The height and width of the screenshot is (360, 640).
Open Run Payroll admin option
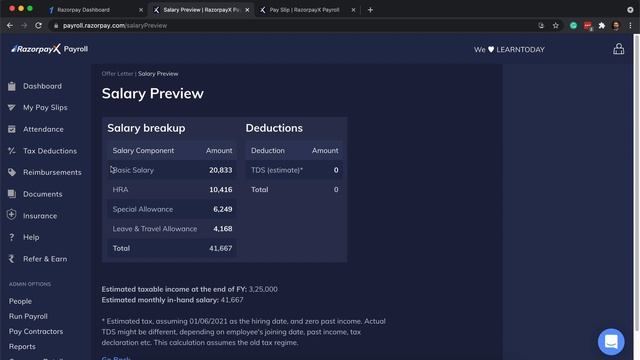pyautogui.click(x=28, y=316)
